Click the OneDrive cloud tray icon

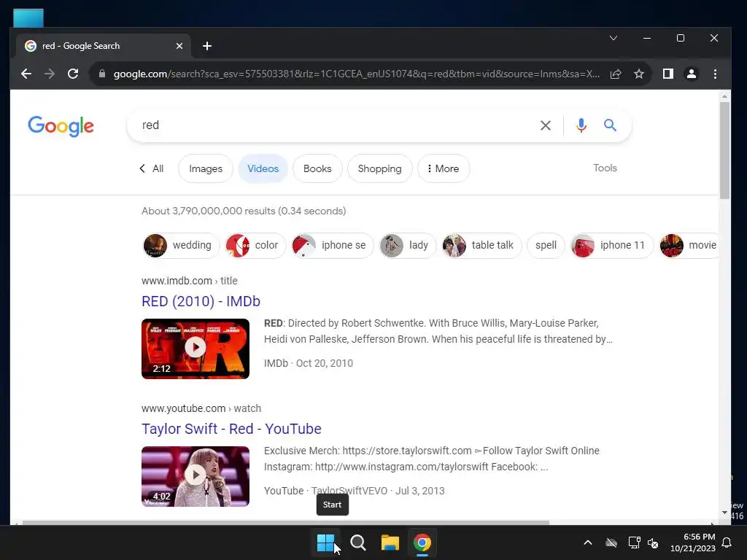pos(611,542)
